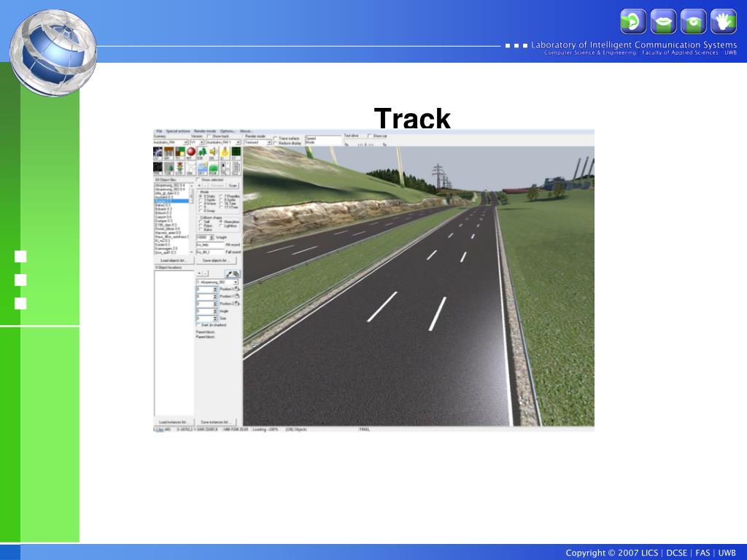Viewport: 747px width, 560px height.
Task: Click the Save instances list button
Action: [215, 422]
